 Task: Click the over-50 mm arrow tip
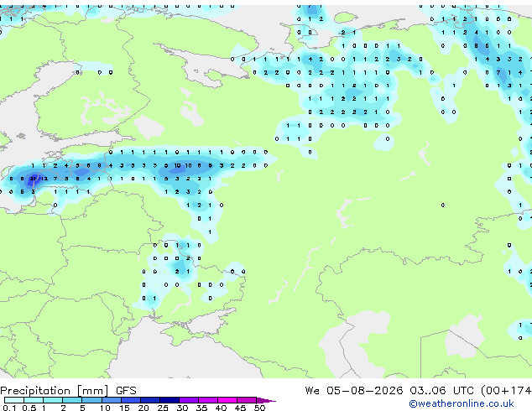point(266,400)
